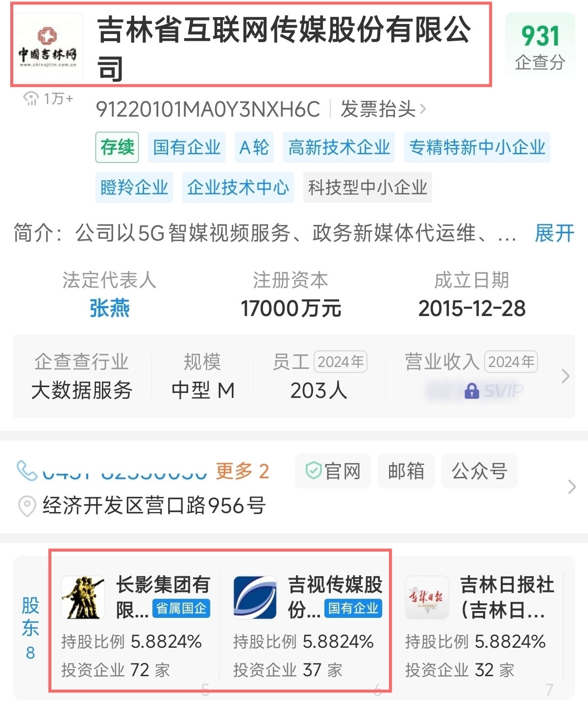Viewport: 588px width, 710px height.
Task: View the 931 企查分 score badge
Action: point(540,47)
